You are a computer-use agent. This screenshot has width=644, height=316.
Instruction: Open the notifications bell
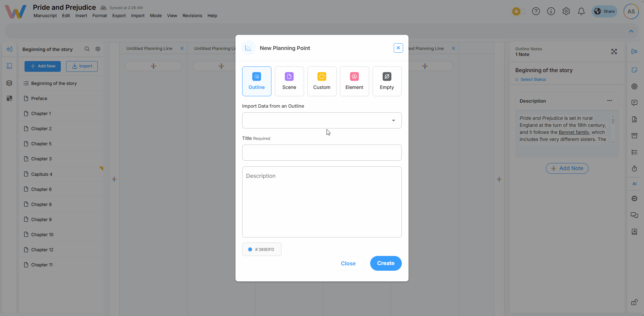pos(581,11)
